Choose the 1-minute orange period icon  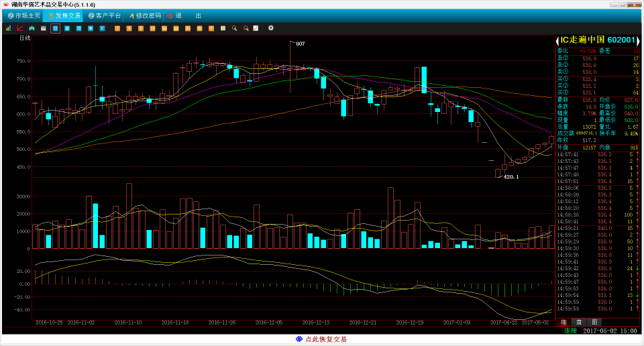coord(117,28)
